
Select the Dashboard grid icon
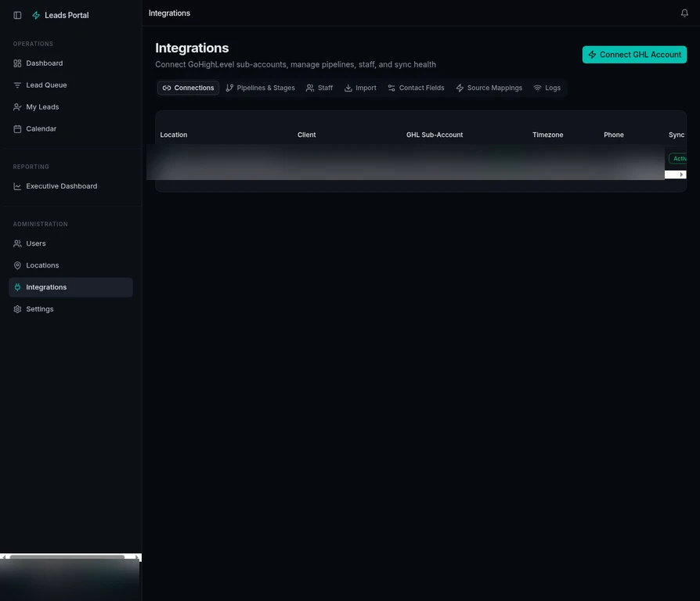(x=16, y=63)
